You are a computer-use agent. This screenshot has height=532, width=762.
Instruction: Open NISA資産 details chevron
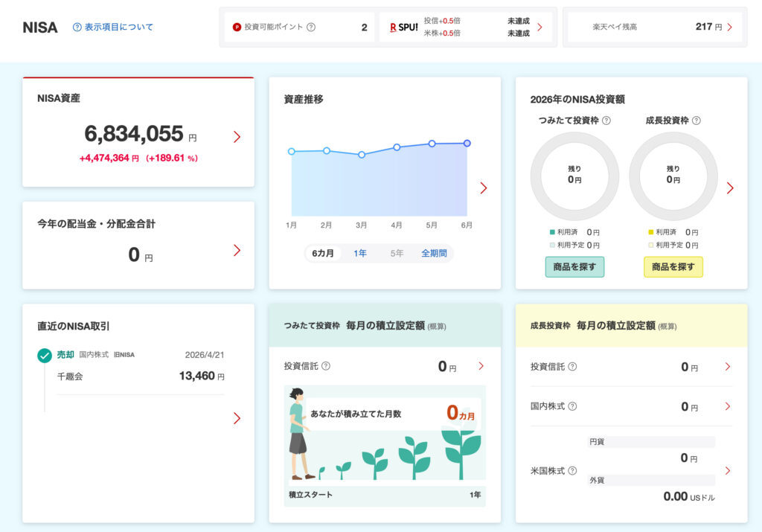point(237,137)
